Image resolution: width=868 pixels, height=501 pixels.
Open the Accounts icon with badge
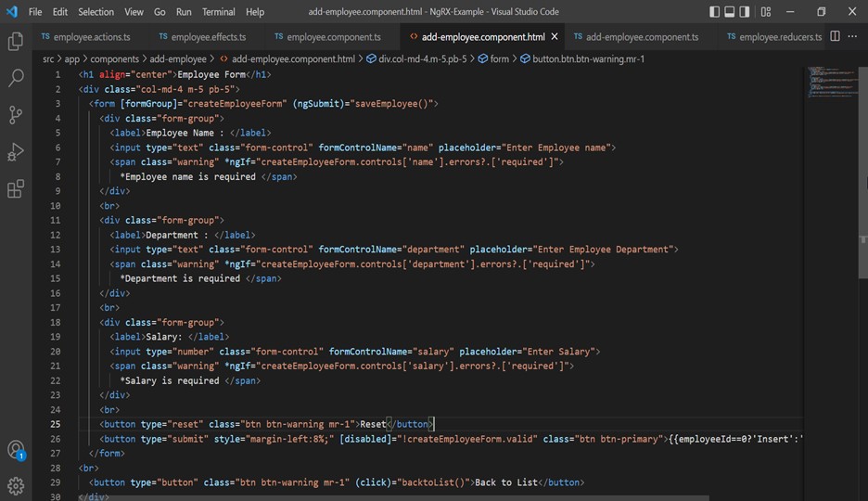(16, 451)
